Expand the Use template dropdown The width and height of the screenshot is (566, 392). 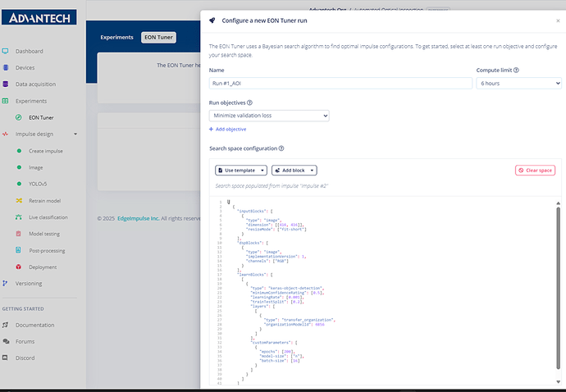pyautogui.click(x=241, y=171)
